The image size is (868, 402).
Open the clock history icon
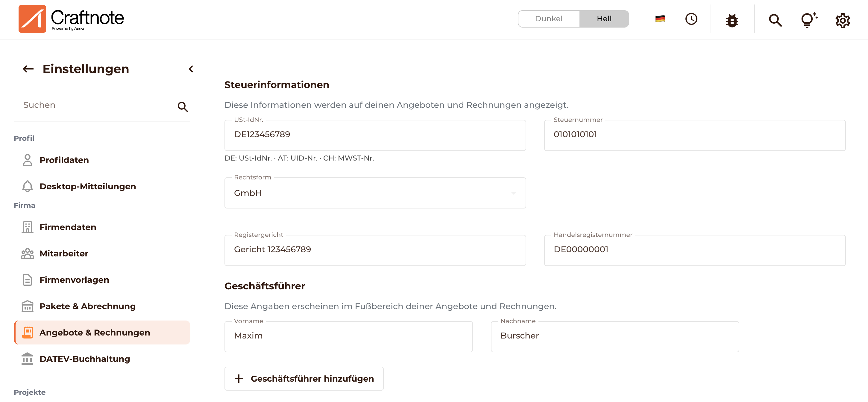click(x=691, y=19)
